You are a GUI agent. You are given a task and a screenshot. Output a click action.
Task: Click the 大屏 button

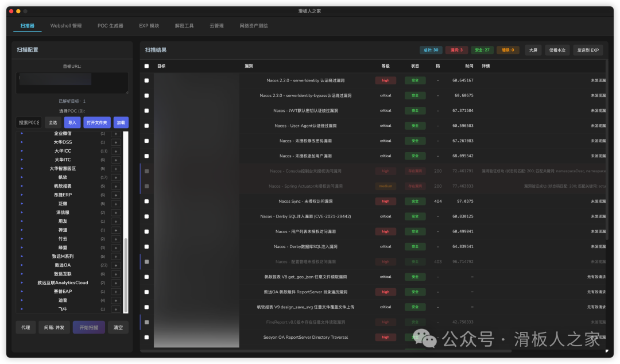click(533, 51)
